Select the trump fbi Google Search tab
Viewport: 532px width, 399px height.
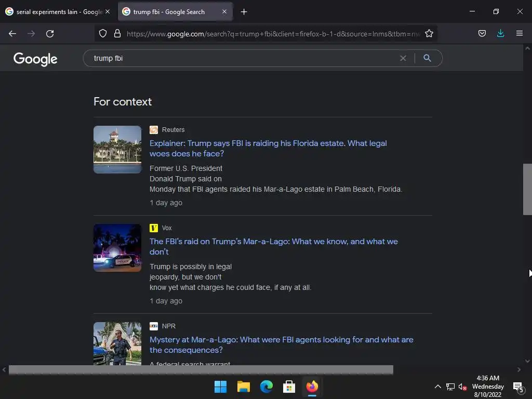tap(175, 12)
